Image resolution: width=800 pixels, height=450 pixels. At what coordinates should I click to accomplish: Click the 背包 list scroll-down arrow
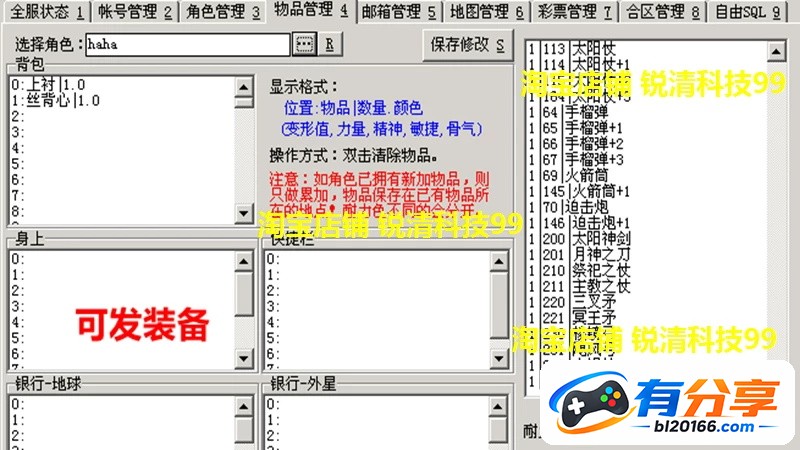244,213
